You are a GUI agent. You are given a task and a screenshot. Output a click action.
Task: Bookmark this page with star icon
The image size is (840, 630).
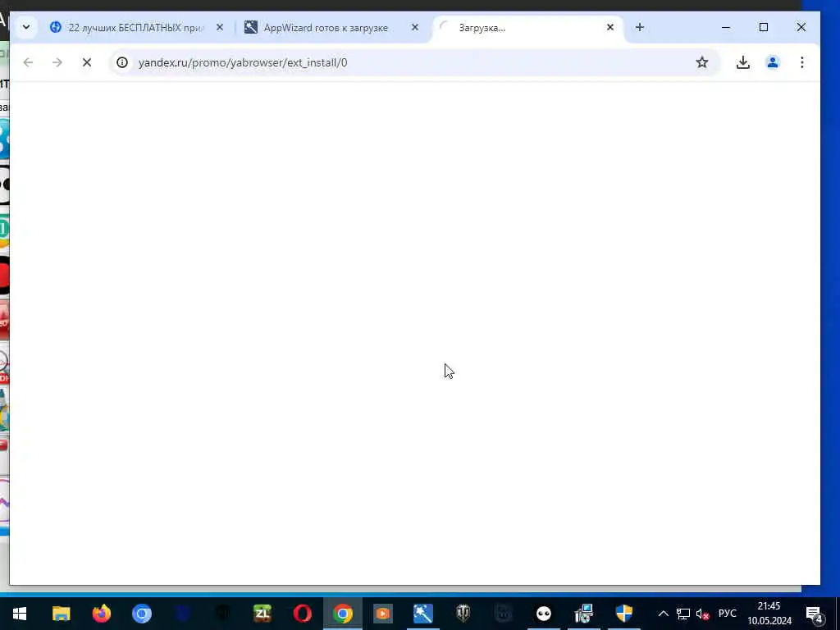(x=702, y=62)
